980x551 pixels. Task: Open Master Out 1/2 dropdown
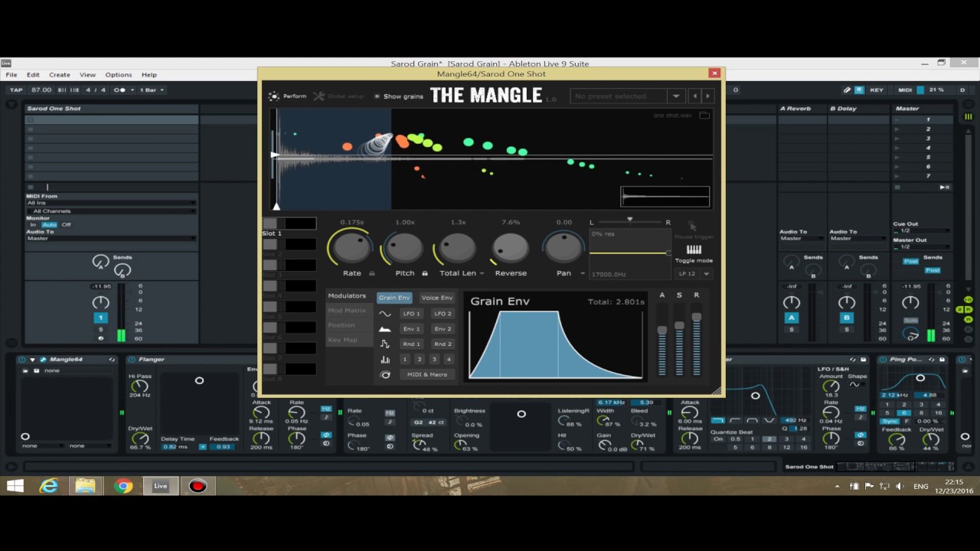point(922,247)
